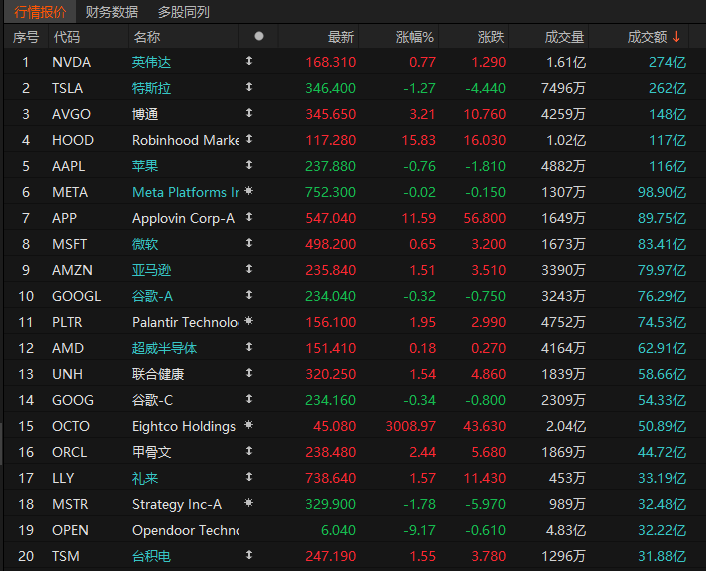The width and height of the screenshot is (706, 571).
Task: Sort by 成交量 column header
Action: pos(564,37)
